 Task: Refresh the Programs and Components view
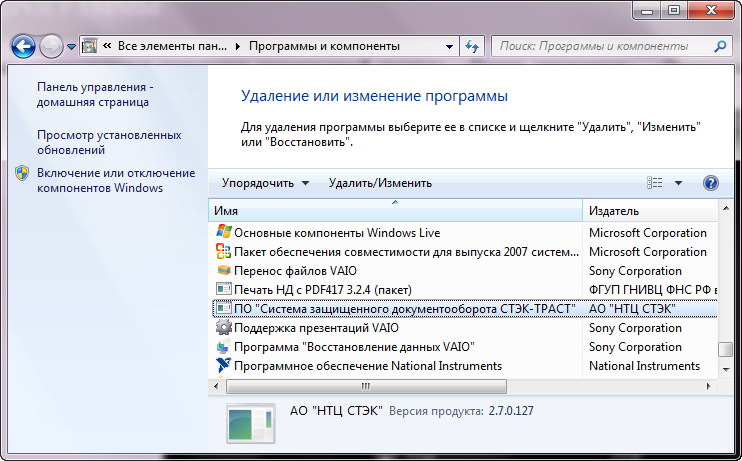click(x=472, y=46)
